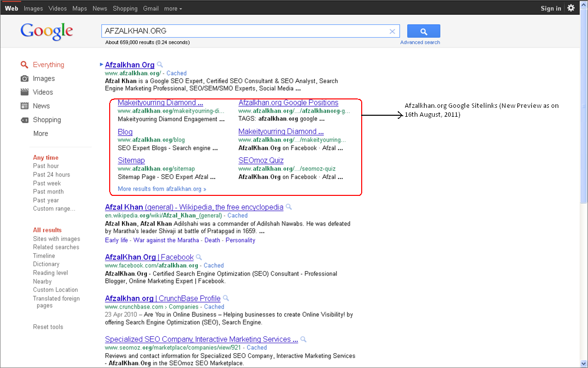Filter results by Past year
Image resolution: width=588 pixels, height=368 pixels.
click(x=46, y=200)
